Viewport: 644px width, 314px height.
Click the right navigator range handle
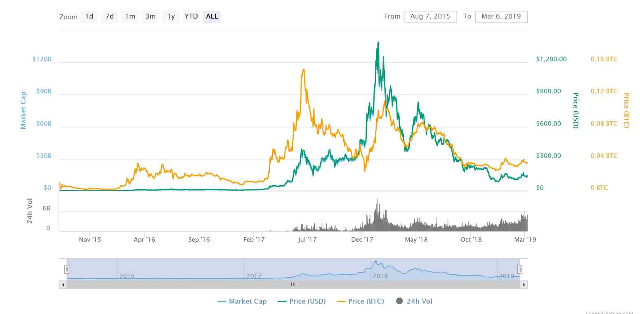point(520,269)
